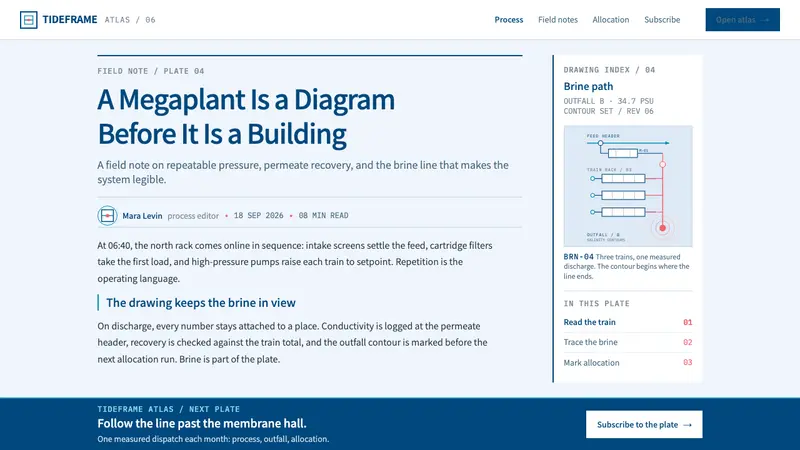Viewport: 800px width, 450px height.
Task: Click Mara Levin's author avatar icon
Action: [x=107, y=216]
